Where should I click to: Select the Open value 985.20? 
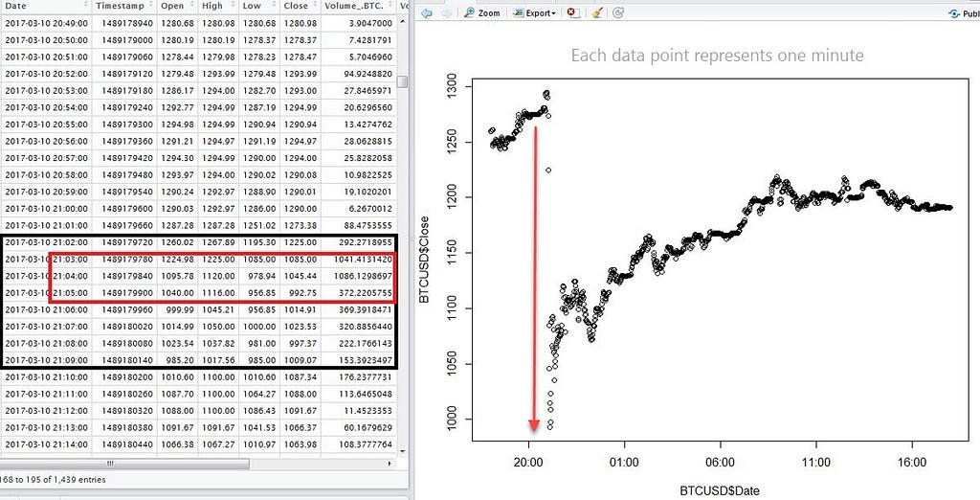180,360
